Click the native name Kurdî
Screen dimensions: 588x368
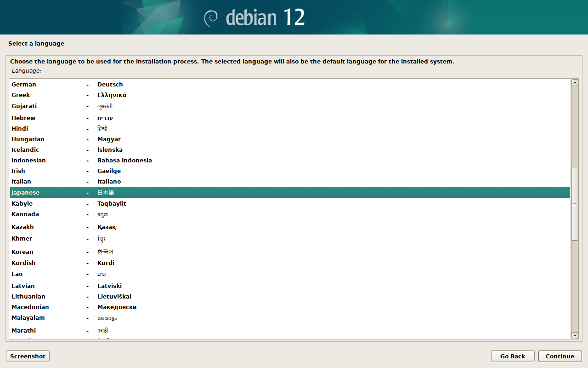tap(106, 263)
